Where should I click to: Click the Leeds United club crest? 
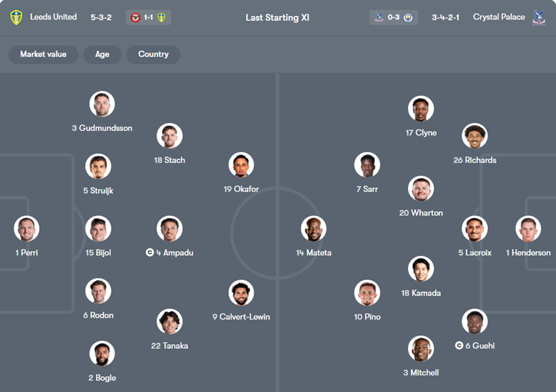[x=16, y=18]
